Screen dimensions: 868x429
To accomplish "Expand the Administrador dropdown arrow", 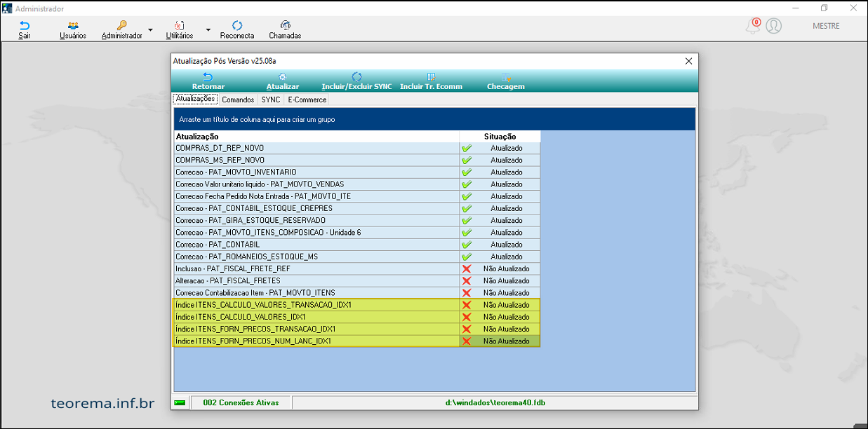I will (x=150, y=31).
